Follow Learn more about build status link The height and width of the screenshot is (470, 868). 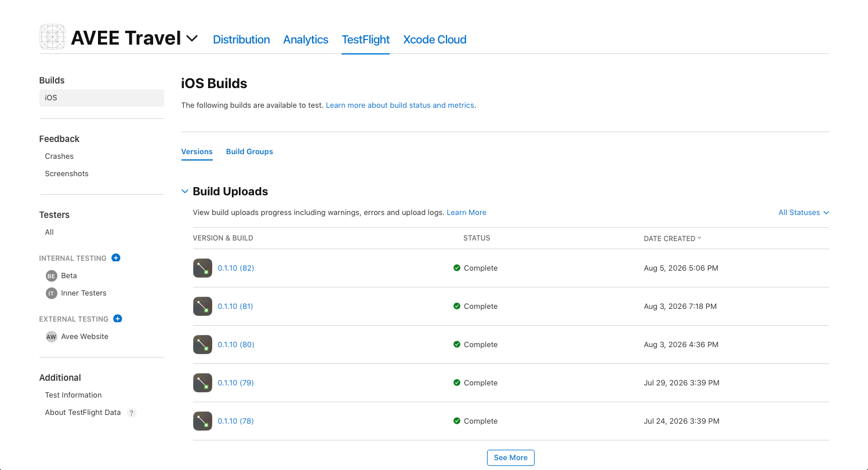click(x=400, y=105)
